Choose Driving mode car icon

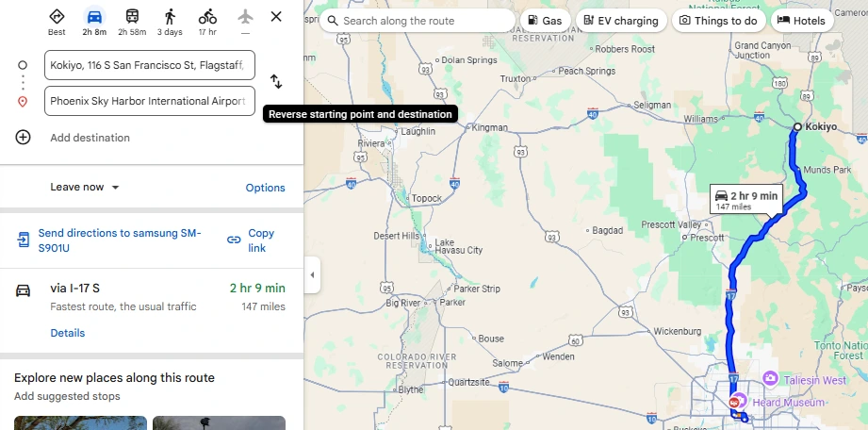(x=94, y=17)
